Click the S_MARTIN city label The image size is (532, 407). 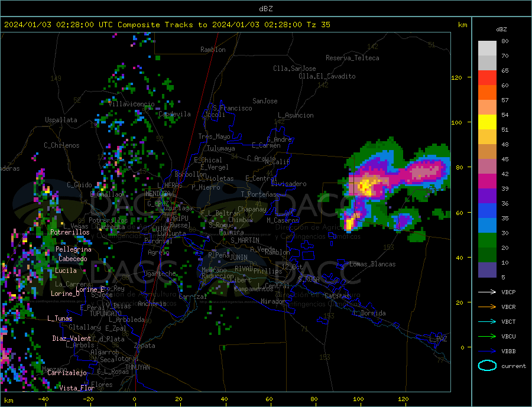[245, 240]
